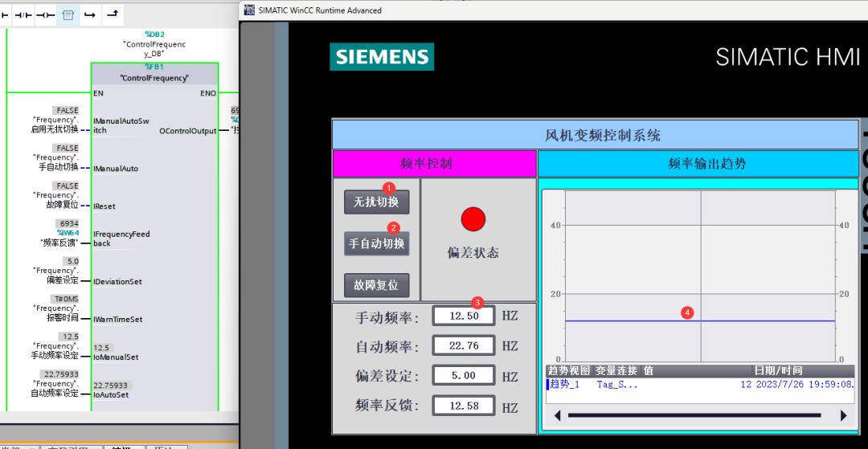Click the 5.0 value at IDeviationSet
The image size is (868, 449).
[x=72, y=261]
